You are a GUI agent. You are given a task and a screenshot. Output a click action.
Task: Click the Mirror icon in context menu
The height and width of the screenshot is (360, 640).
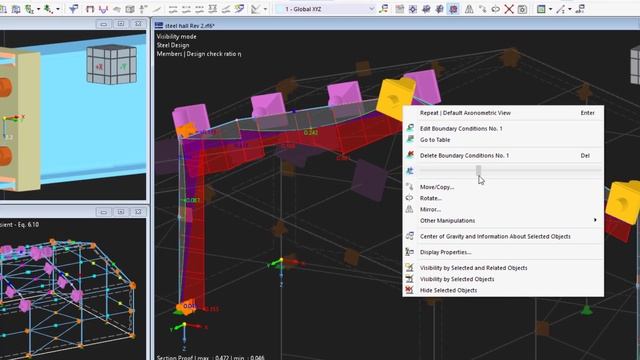tap(409, 209)
